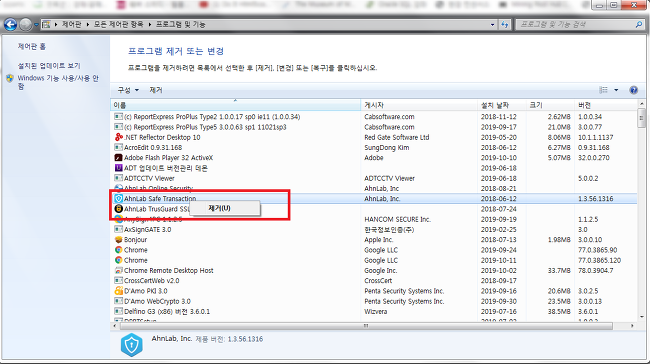Click the Adobe Flash Player 32 ActiveX icon
Viewport: 650px width, 364px height.
(119, 158)
